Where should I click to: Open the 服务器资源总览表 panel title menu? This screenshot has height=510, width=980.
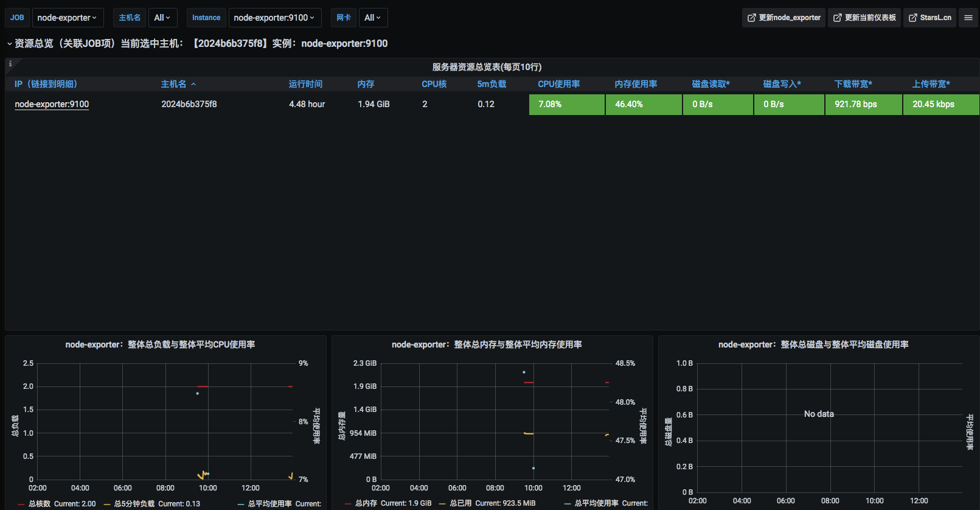pos(487,67)
